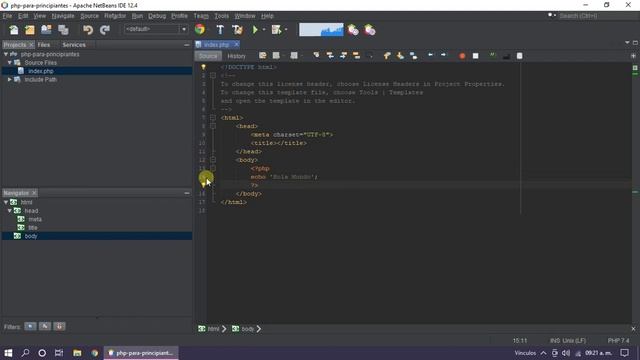Screen dimensions: 640x360
Task: Click the Shift Line Right icon
Action: pos(444,55)
